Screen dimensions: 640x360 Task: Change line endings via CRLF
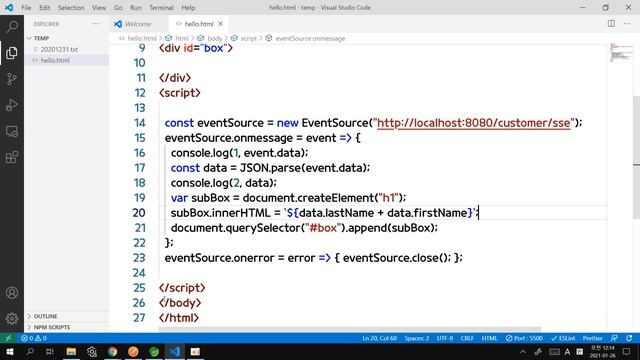coord(467,338)
